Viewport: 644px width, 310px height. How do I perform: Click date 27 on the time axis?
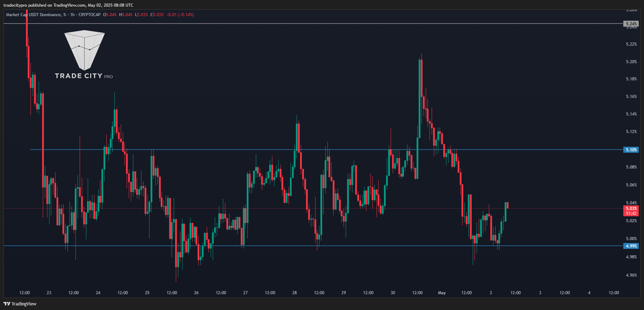click(x=245, y=293)
